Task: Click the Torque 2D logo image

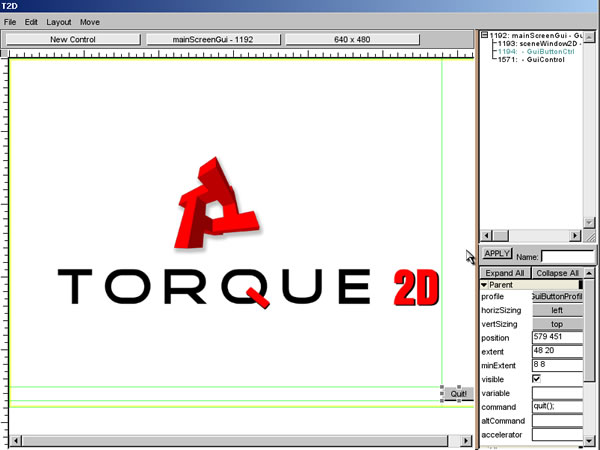Action: click(248, 232)
